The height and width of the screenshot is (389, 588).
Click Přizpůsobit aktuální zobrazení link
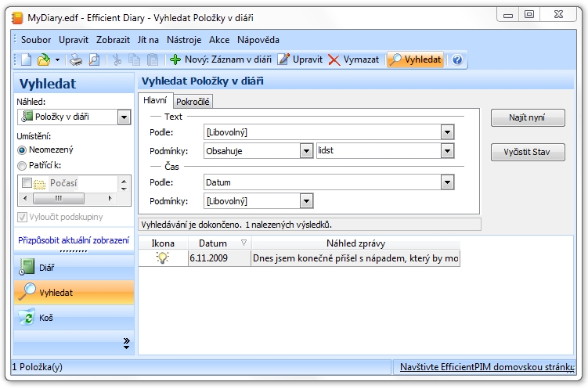point(74,240)
